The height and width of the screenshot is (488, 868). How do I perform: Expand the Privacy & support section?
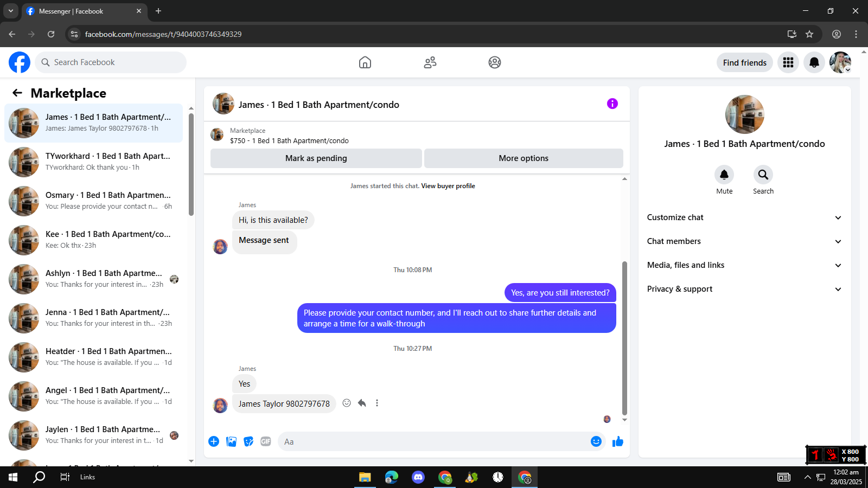pos(744,289)
